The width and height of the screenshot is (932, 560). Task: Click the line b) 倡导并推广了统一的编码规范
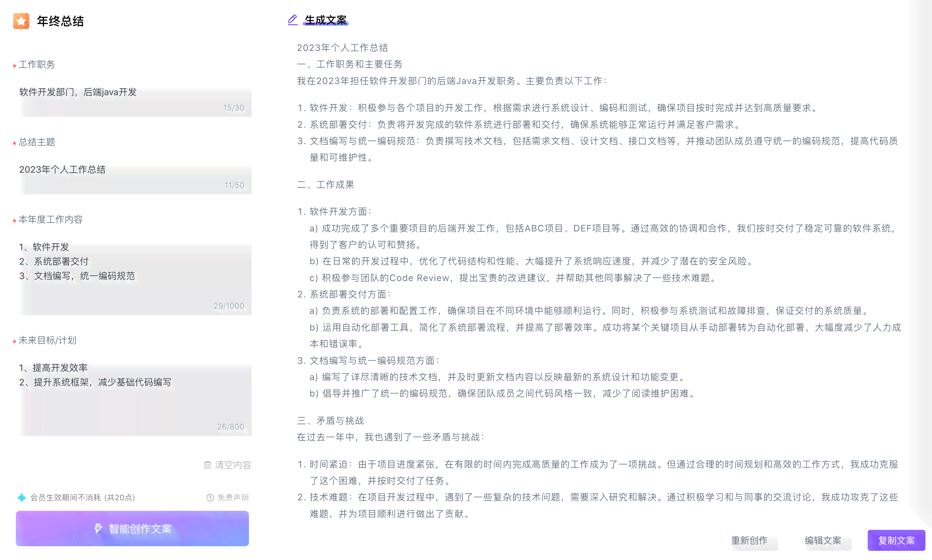pyautogui.click(x=502, y=393)
